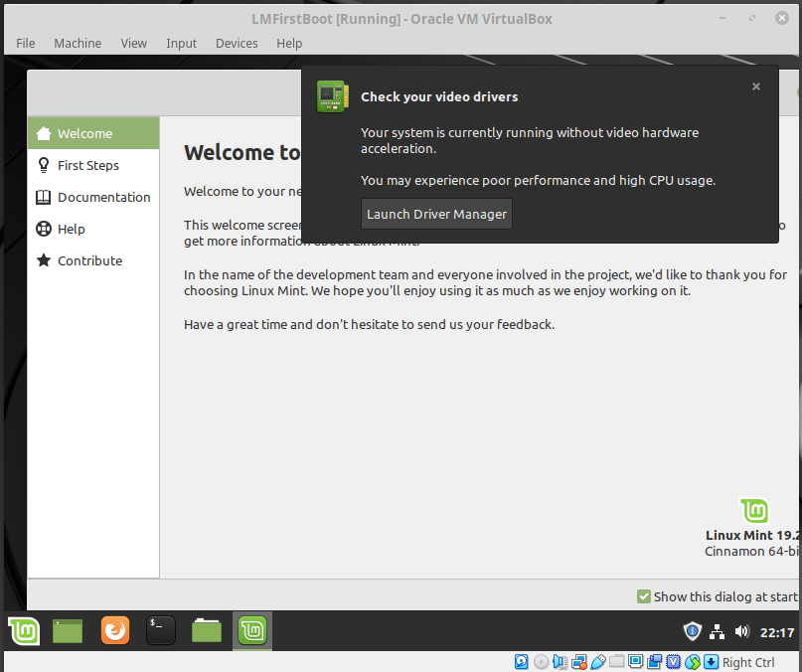Open the sound volume tray icon

click(741, 631)
